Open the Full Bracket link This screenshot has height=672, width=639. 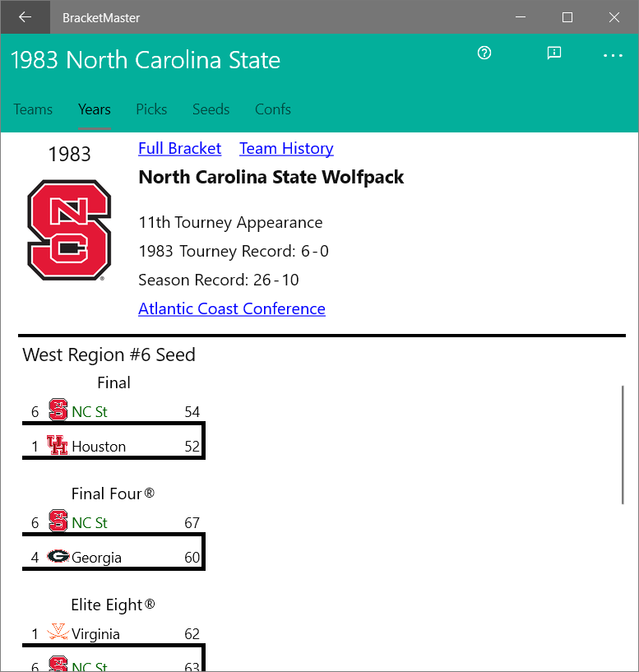point(179,149)
